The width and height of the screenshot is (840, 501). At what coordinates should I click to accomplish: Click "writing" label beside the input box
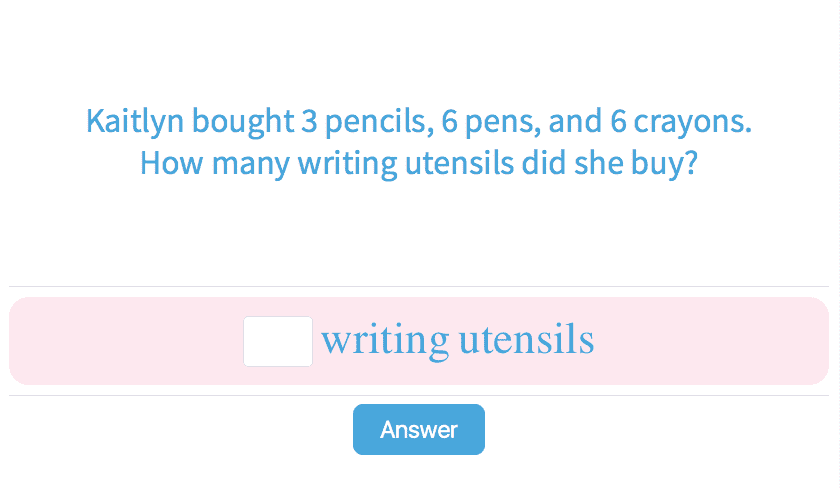tap(385, 341)
